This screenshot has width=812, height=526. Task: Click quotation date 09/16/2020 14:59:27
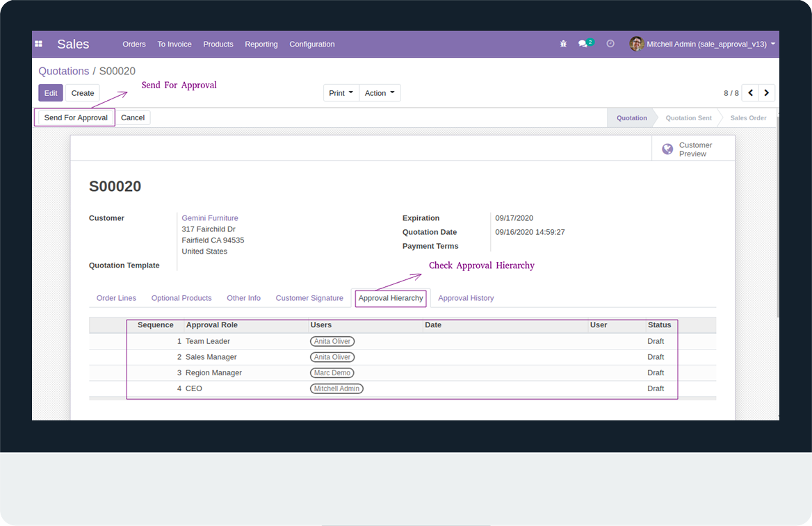pyautogui.click(x=530, y=232)
